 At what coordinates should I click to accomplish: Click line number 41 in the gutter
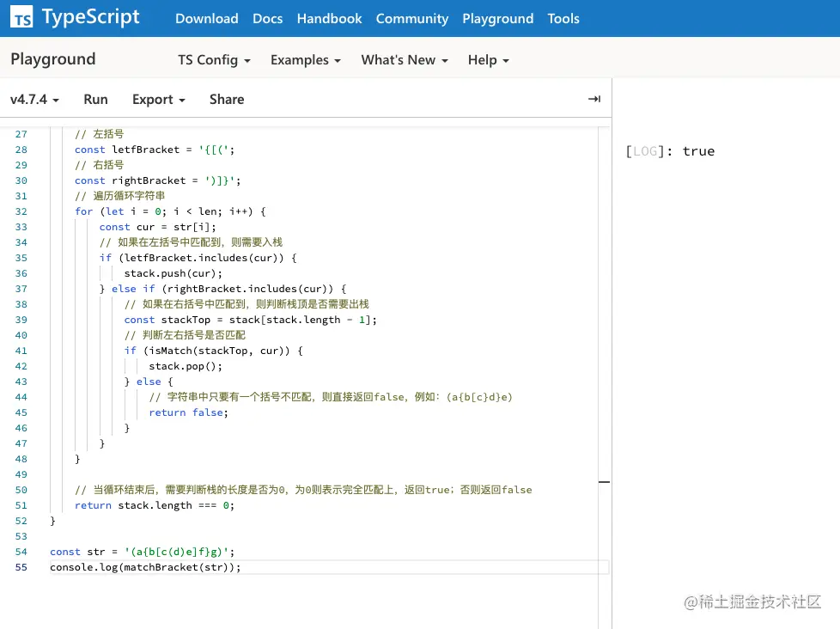pyautogui.click(x=21, y=351)
